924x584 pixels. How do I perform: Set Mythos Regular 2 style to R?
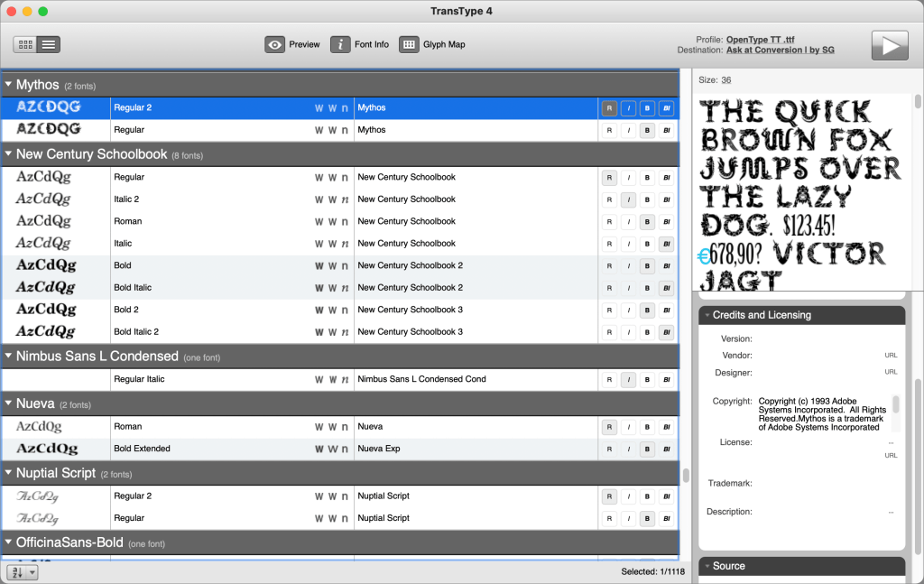[609, 107]
